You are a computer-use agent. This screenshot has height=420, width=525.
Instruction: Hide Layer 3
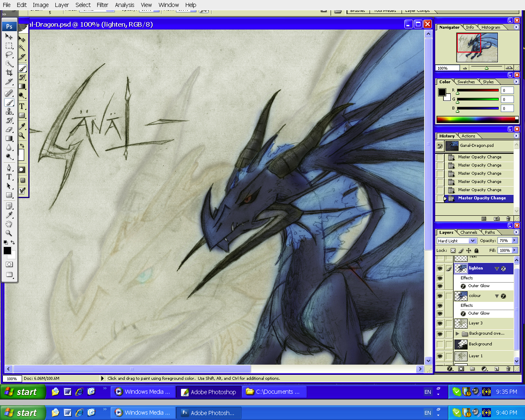440,324
